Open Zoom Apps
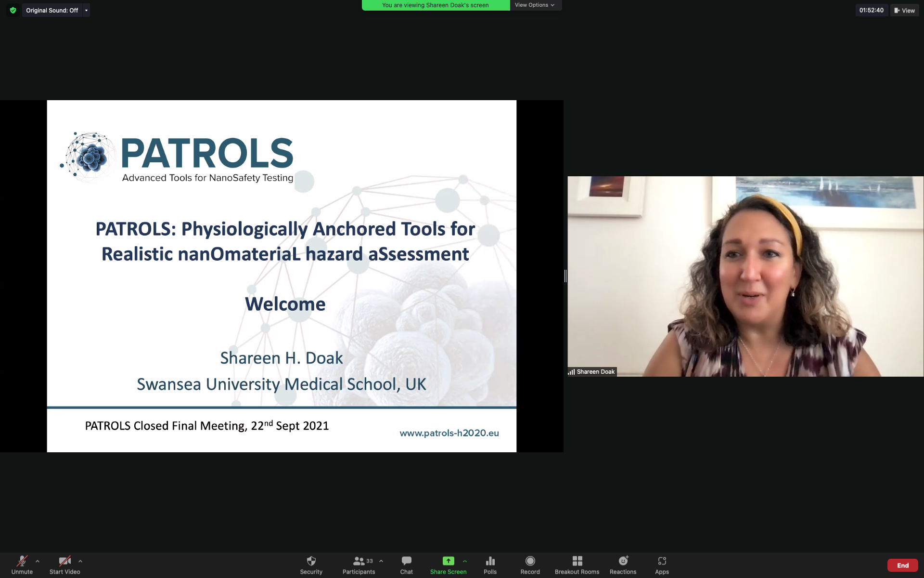924x578 pixels. 662,565
